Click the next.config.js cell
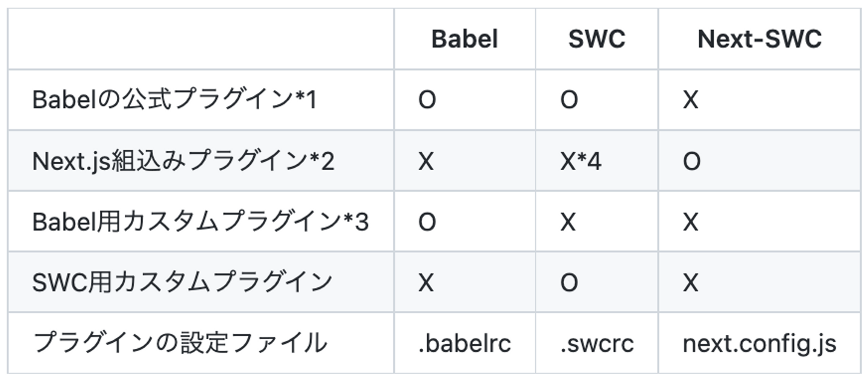The width and height of the screenshot is (868, 382). (759, 343)
